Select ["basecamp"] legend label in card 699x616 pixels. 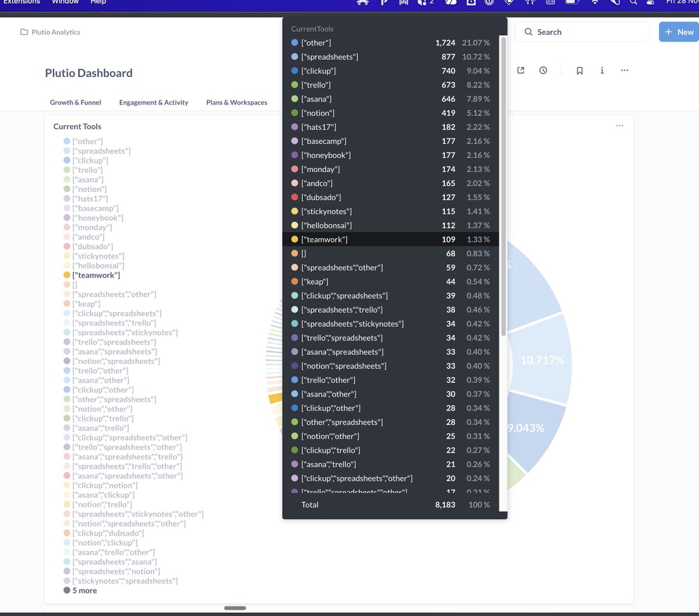click(x=96, y=208)
